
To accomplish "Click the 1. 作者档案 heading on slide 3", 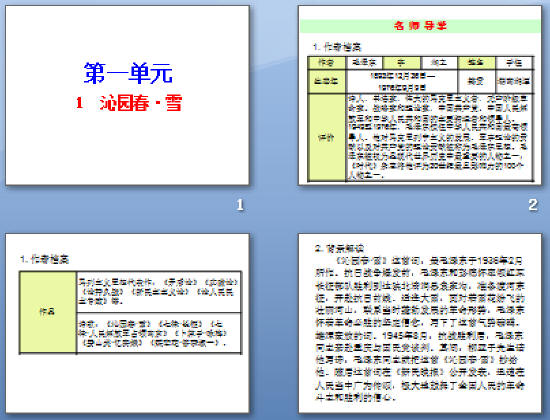I will click(x=45, y=259).
